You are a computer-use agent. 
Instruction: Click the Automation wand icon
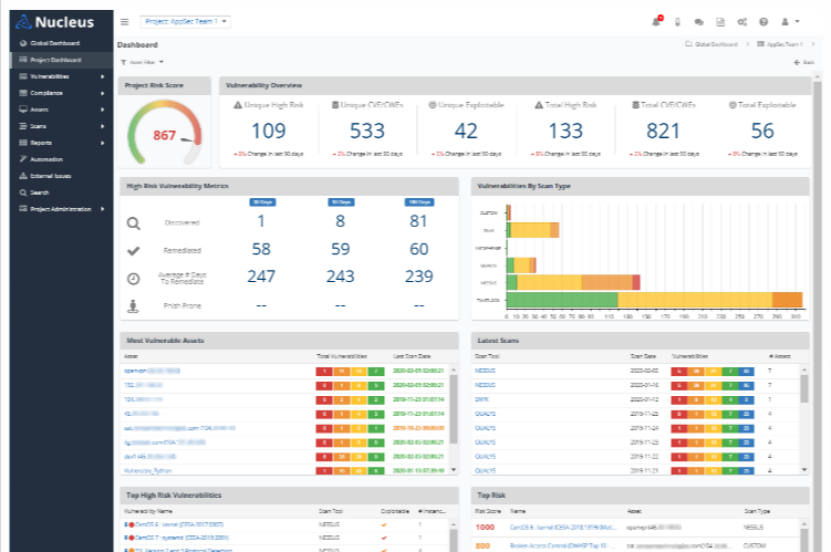click(x=23, y=159)
